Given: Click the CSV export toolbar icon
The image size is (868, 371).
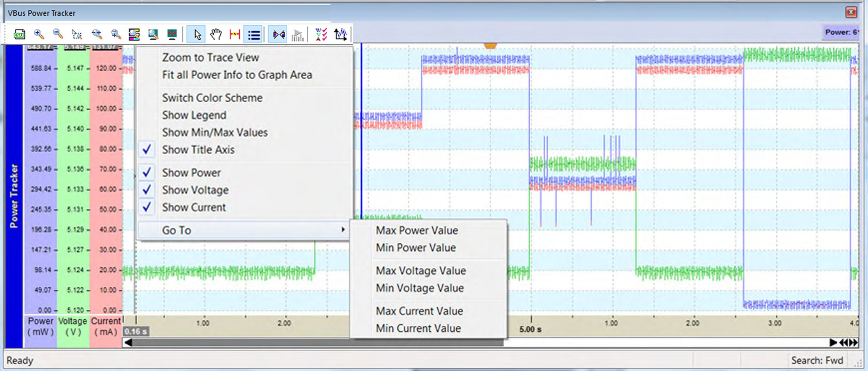Looking at the screenshot, I should 19,34.
